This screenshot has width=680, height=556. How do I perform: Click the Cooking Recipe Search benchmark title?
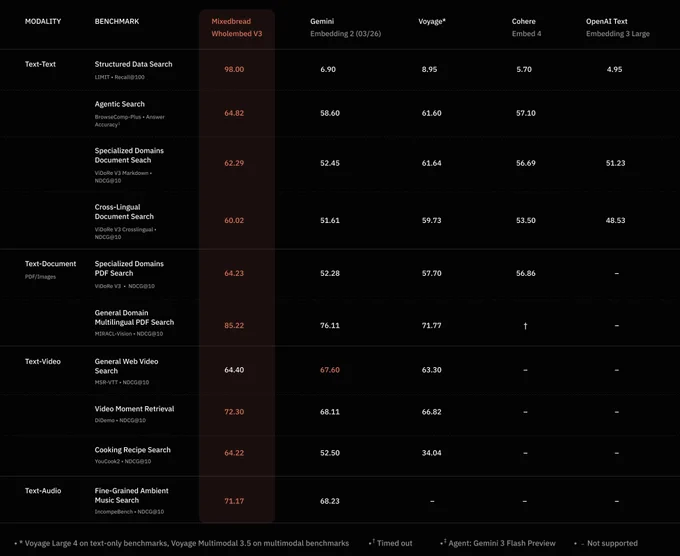click(133, 450)
